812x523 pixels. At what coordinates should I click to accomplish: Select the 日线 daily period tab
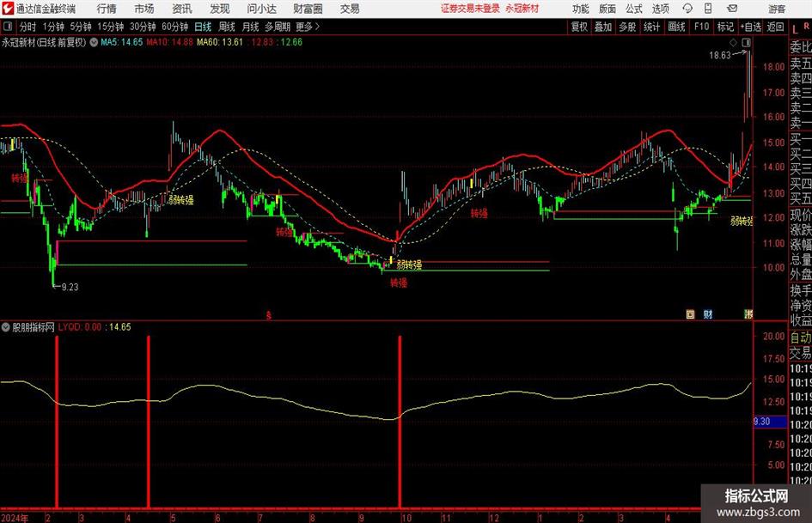point(203,27)
